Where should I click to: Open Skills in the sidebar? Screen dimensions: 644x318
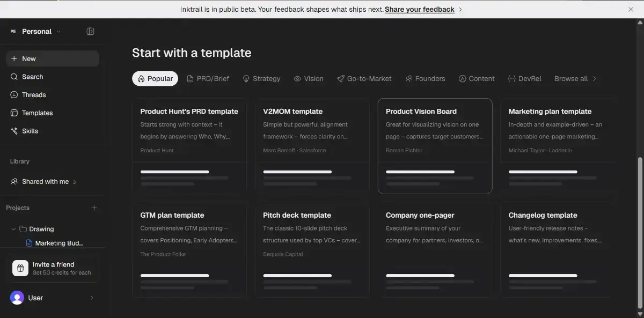tap(53, 131)
